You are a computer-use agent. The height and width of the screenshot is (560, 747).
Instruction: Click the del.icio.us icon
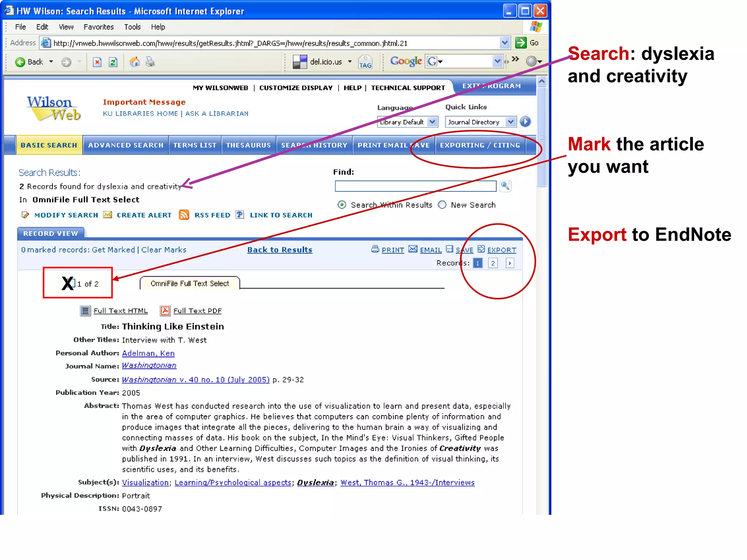pyautogui.click(x=300, y=62)
